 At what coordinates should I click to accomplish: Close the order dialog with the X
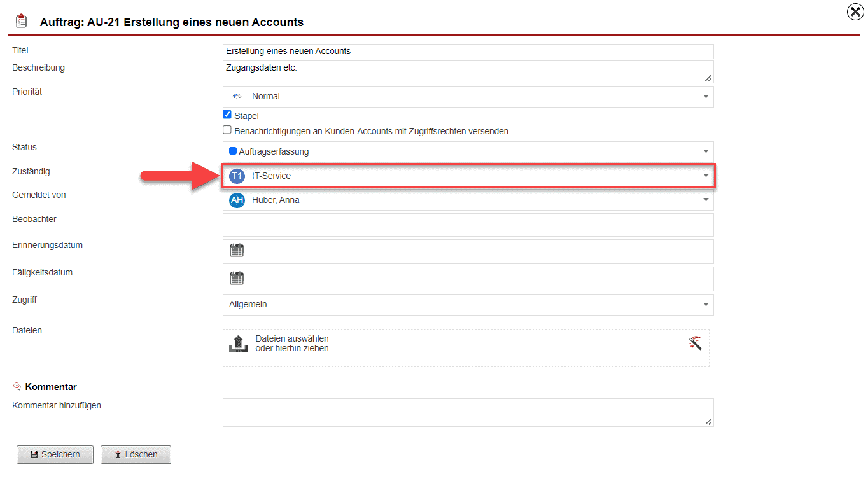[x=855, y=12]
